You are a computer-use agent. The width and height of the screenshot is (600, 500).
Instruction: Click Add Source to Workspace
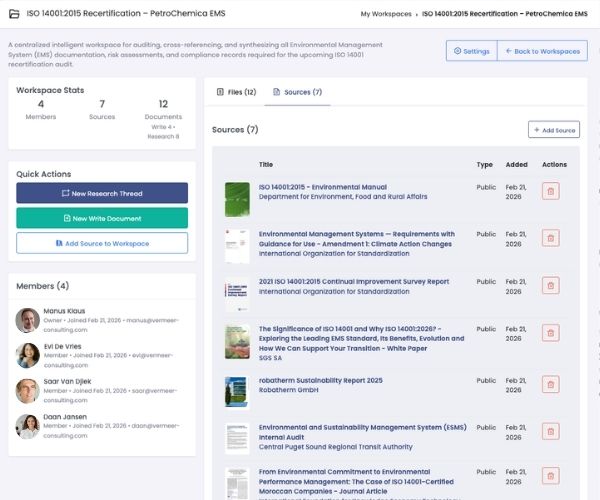102,243
